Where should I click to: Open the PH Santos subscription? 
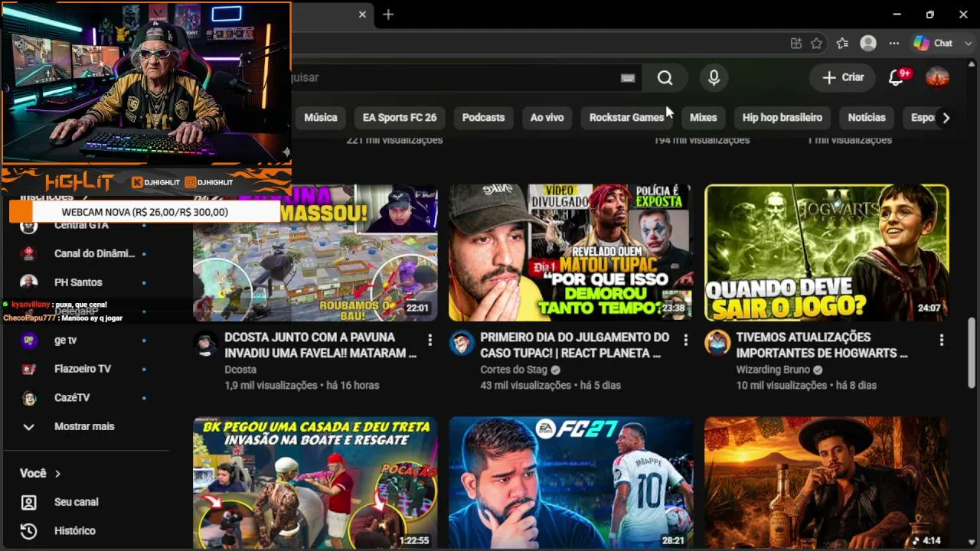click(84, 282)
